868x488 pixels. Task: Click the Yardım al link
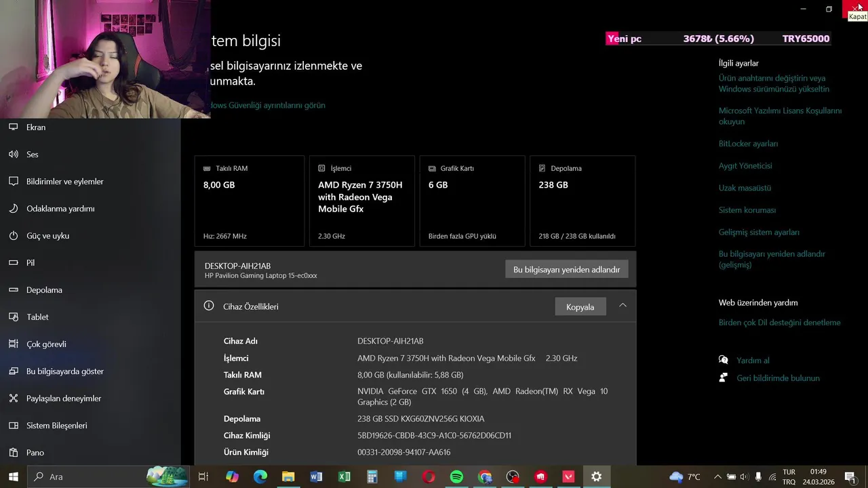[x=753, y=361]
